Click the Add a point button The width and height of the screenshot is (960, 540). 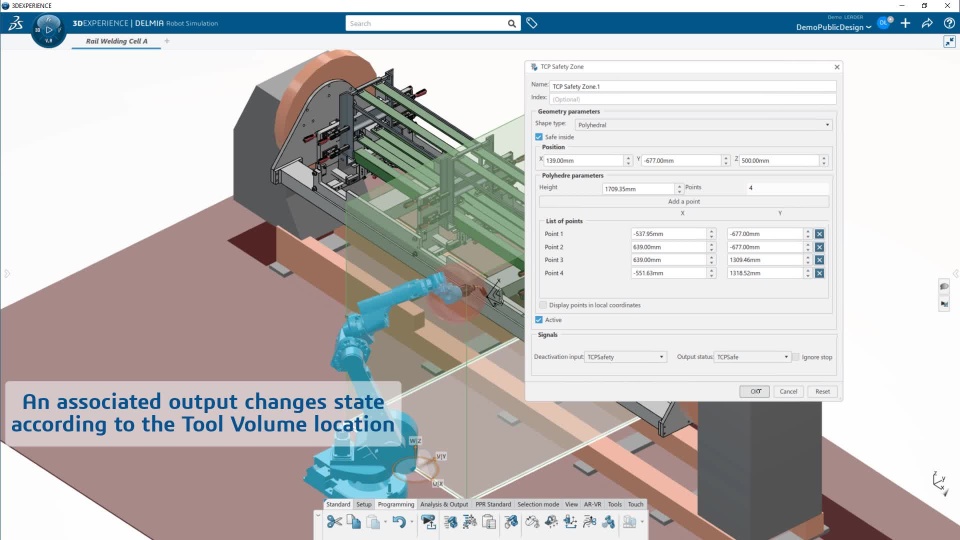coord(684,201)
